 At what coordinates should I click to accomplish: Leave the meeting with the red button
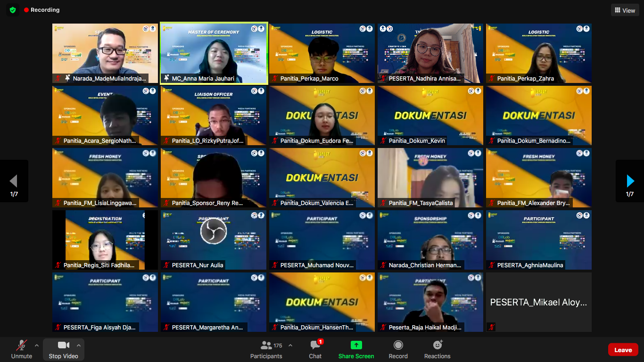(x=623, y=350)
